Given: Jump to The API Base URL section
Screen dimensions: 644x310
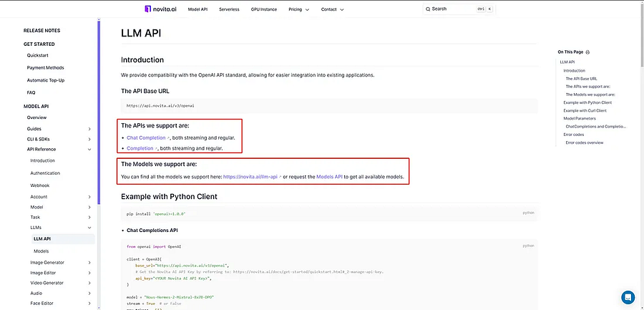Looking at the screenshot, I should click(582, 79).
